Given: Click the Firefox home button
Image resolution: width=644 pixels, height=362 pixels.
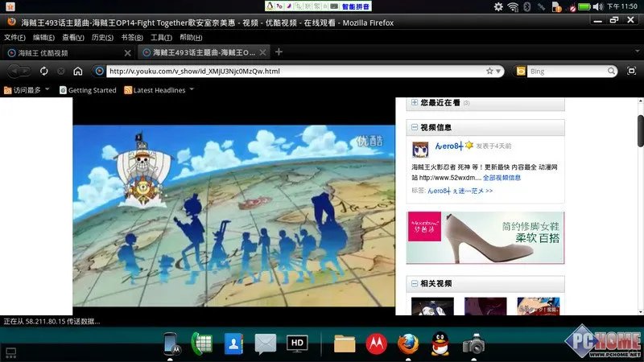Looking at the screenshot, I should (x=77, y=72).
